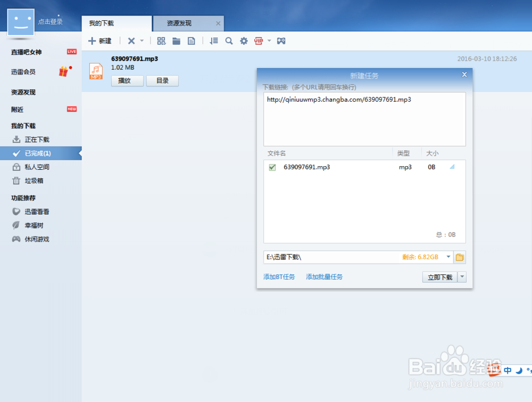Select 已完成(1) in the sidebar

[41, 153]
